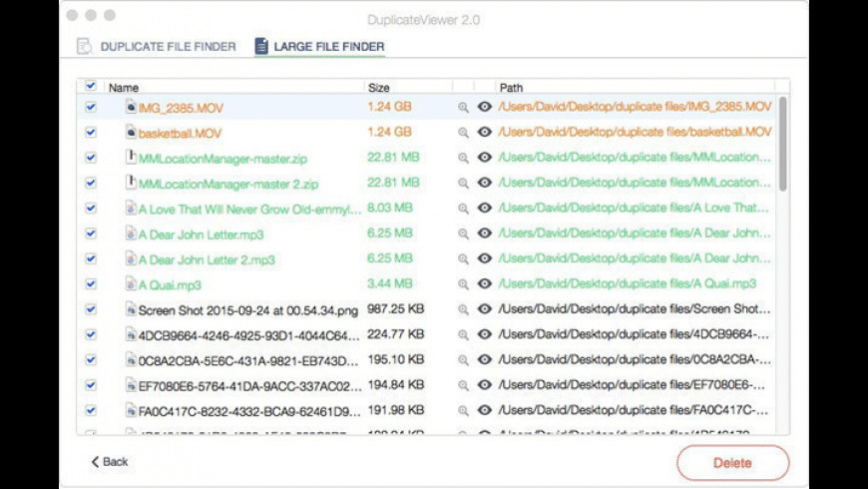Uncheck A Love That Will Never Grow Old checkbox
The image size is (868, 489).
(x=91, y=208)
